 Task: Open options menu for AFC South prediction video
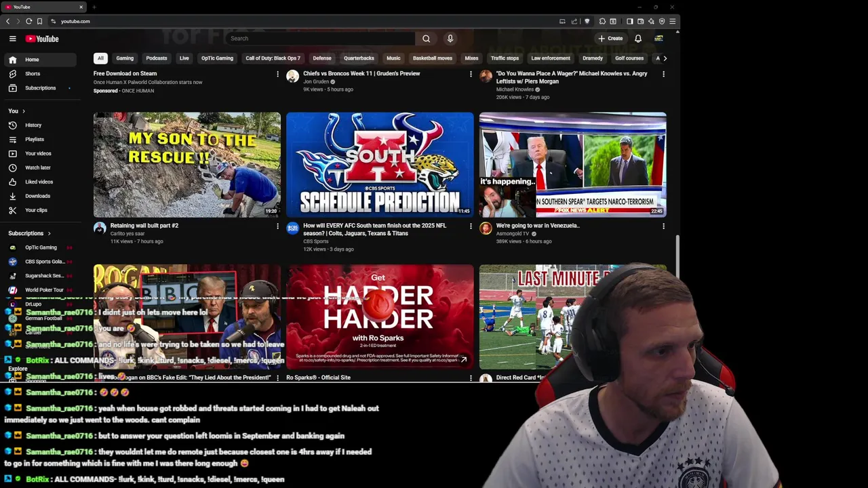(471, 226)
